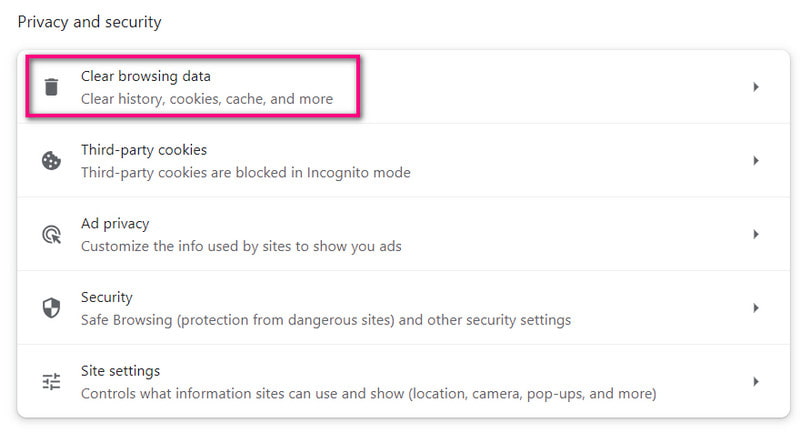This screenshot has height=433, width=800.
Task: Click "Clear history, cookies, cache, and more" text
Action: (207, 99)
